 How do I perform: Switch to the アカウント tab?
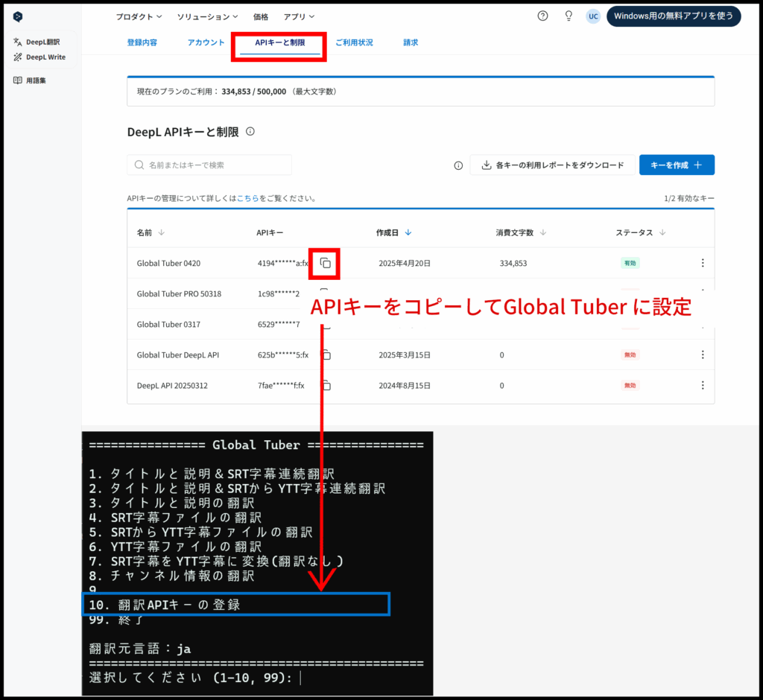[x=206, y=42]
